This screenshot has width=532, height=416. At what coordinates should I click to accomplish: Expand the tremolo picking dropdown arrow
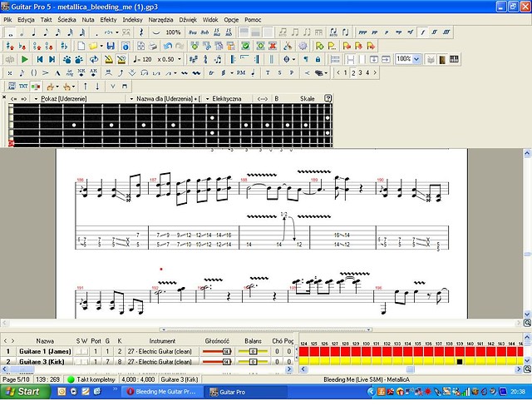click(x=232, y=72)
